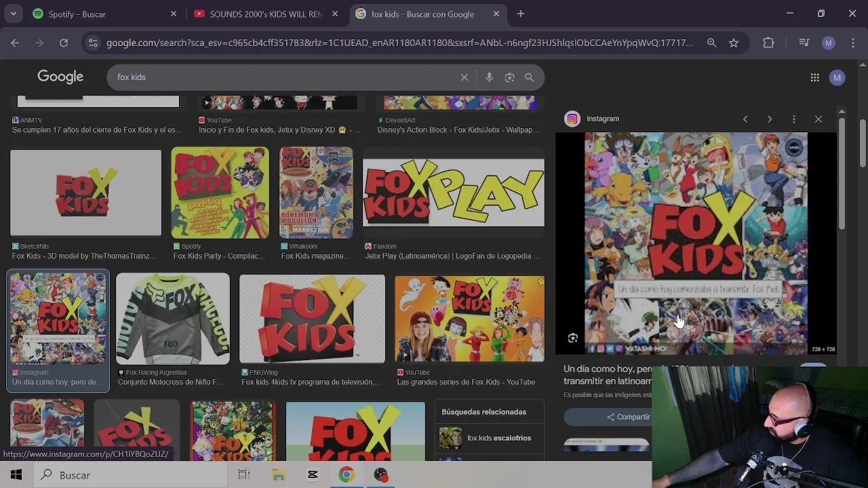Close the Instagram image preview panel

point(818,119)
